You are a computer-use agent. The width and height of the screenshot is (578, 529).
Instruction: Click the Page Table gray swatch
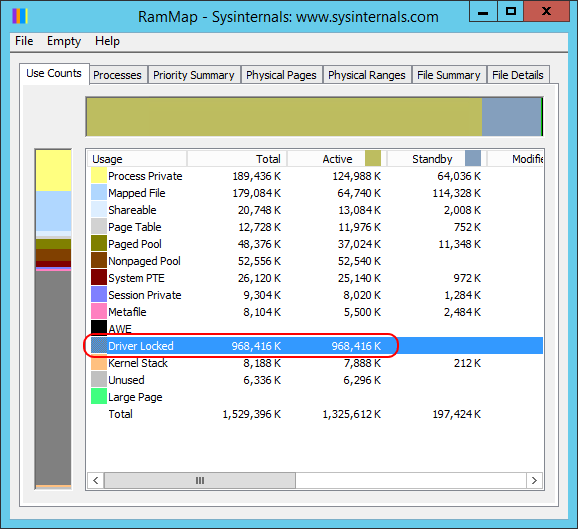pyautogui.click(x=99, y=227)
